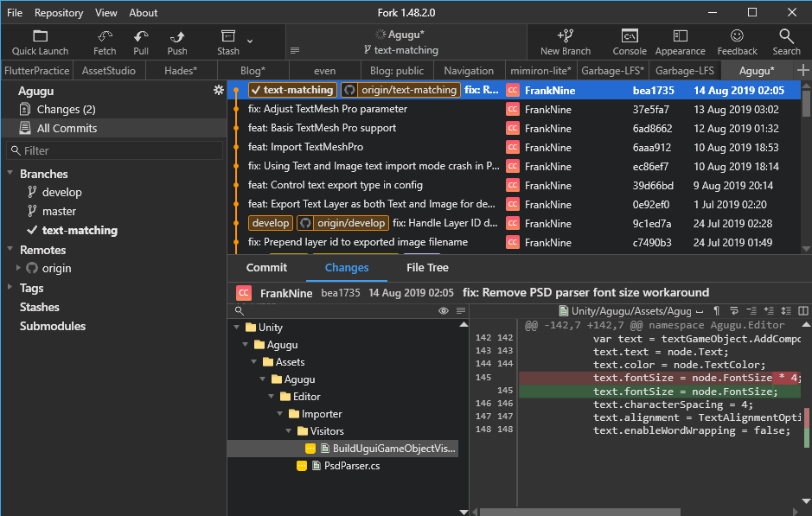The height and width of the screenshot is (516, 812).
Task: Collapse the Assets folder in the file tree
Action: point(253,362)
